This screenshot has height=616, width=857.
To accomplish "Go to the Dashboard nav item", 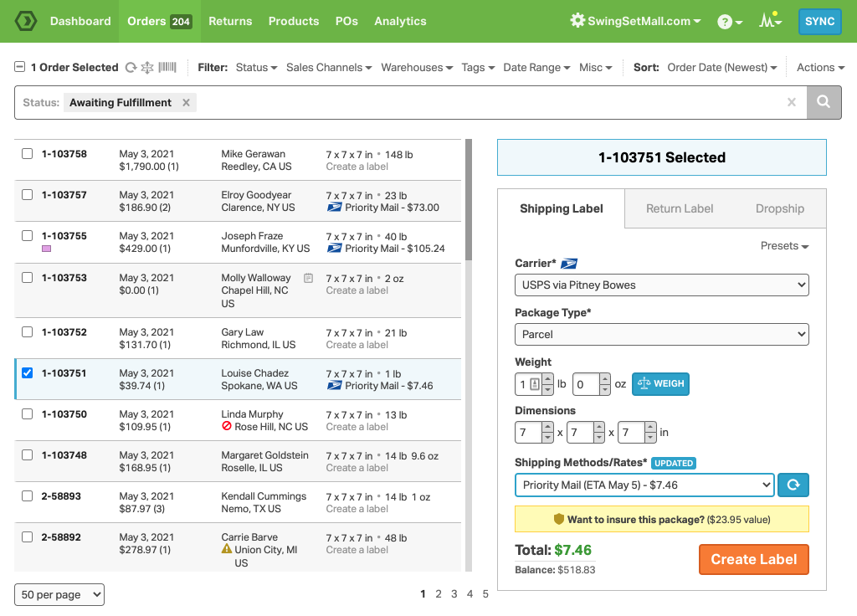I will (80, 21).
